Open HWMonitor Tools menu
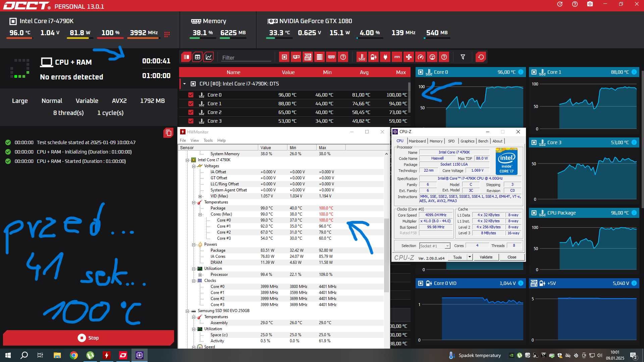644x362 pixels. tap(208, 140)
